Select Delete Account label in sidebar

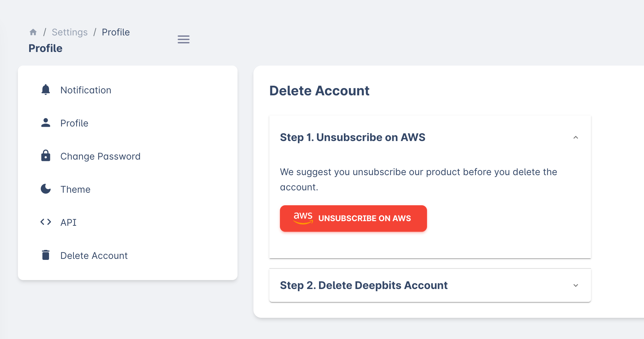click(x=94, y=256)
